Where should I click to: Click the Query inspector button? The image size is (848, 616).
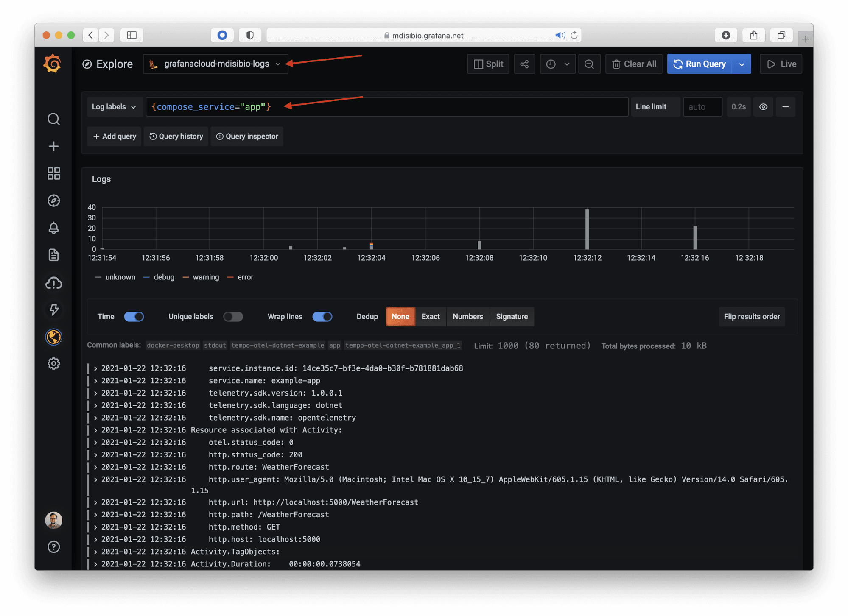point(247,137)
